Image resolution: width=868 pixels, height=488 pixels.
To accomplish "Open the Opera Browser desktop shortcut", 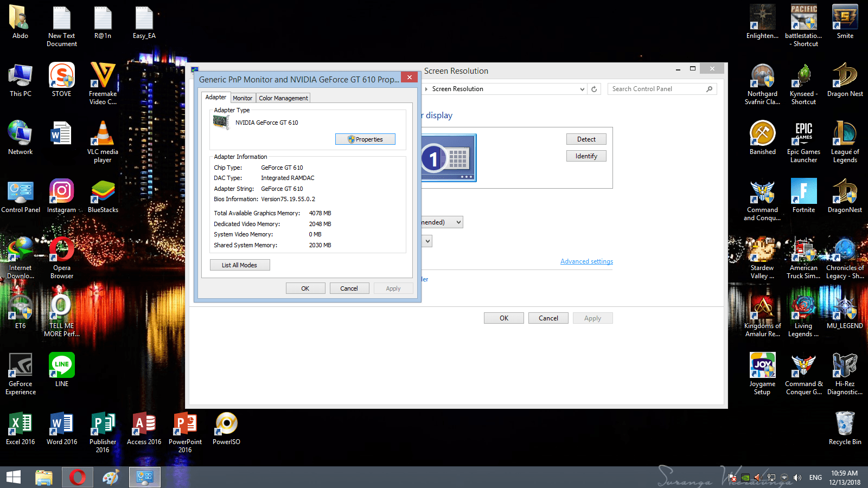I will (62, 258).
